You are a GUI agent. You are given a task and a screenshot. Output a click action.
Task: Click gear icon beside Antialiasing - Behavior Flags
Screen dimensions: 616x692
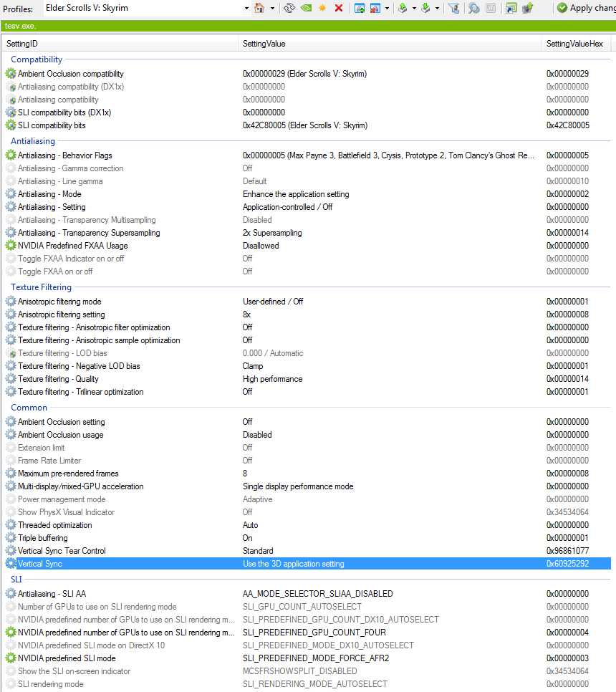[11, 155]
